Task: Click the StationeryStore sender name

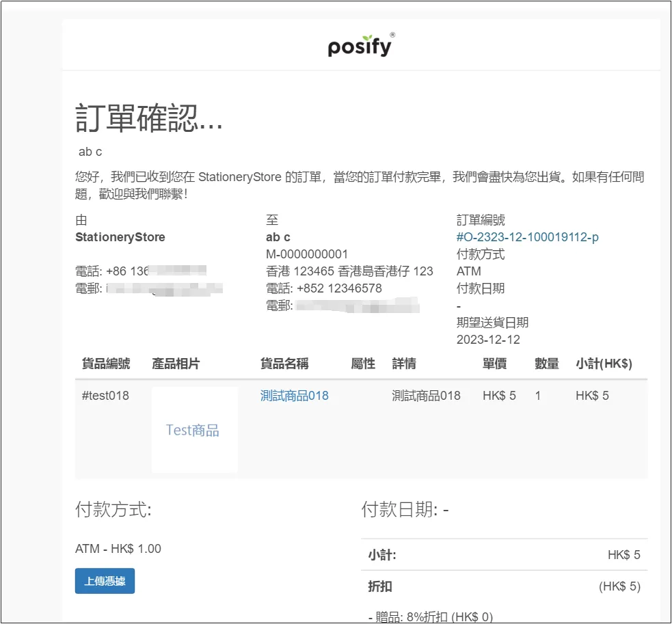Action: (120, 237)
